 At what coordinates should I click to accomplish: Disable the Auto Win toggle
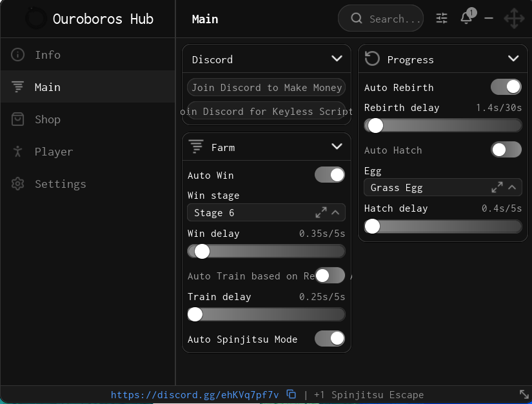click(330, 175)
